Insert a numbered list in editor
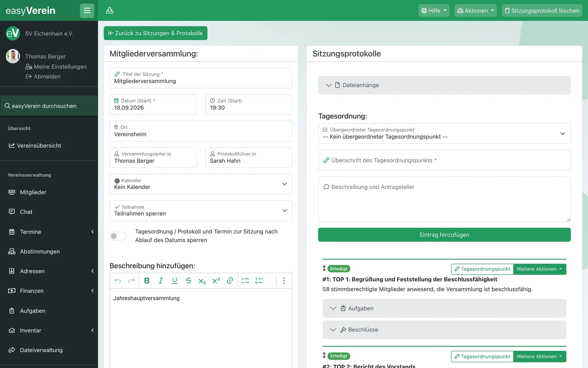This screenshot has height=368, width=588. tap(259, 281)
